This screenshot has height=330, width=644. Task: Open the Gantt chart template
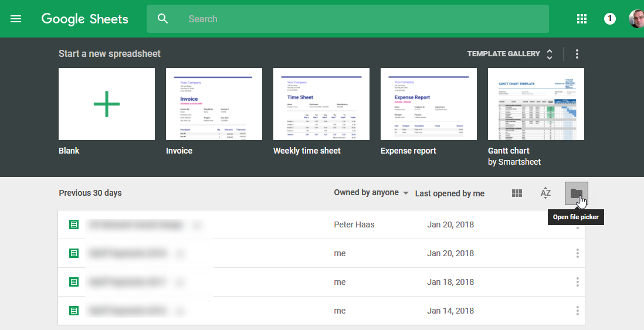click(x=536, y=104)
